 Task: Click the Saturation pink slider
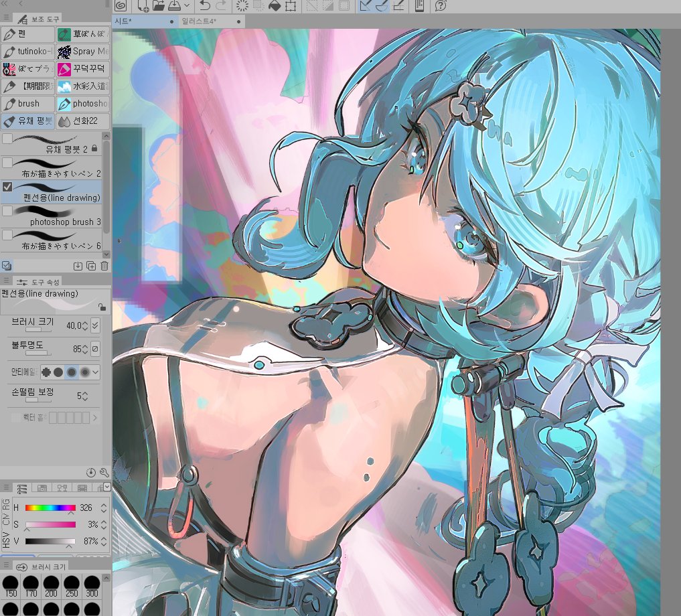50,524
